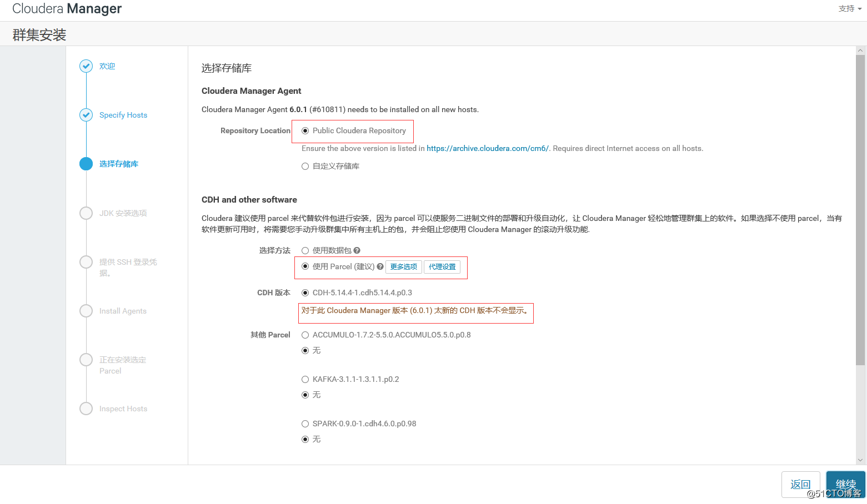Open 选择存储库 wizard step

(119, 164)
